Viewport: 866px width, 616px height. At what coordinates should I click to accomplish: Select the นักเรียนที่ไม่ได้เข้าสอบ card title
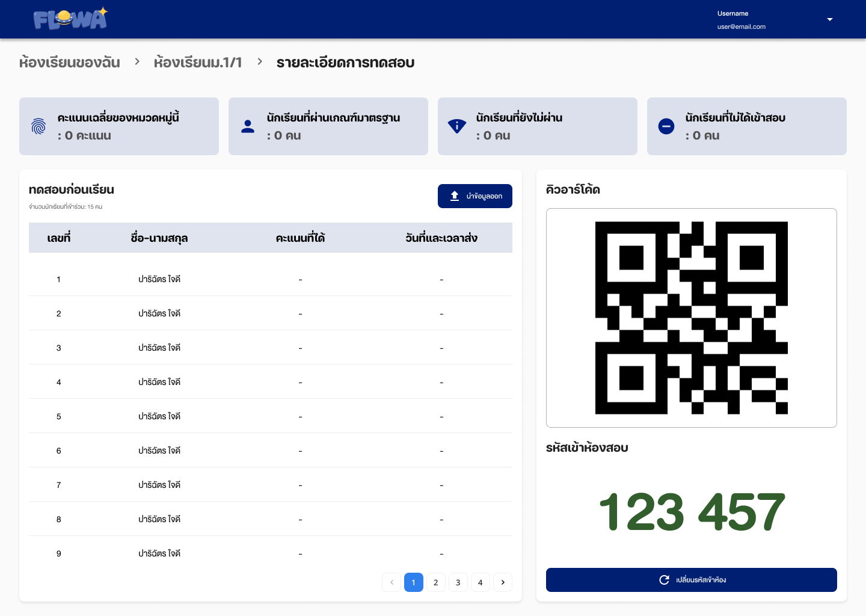coord(735,117)
